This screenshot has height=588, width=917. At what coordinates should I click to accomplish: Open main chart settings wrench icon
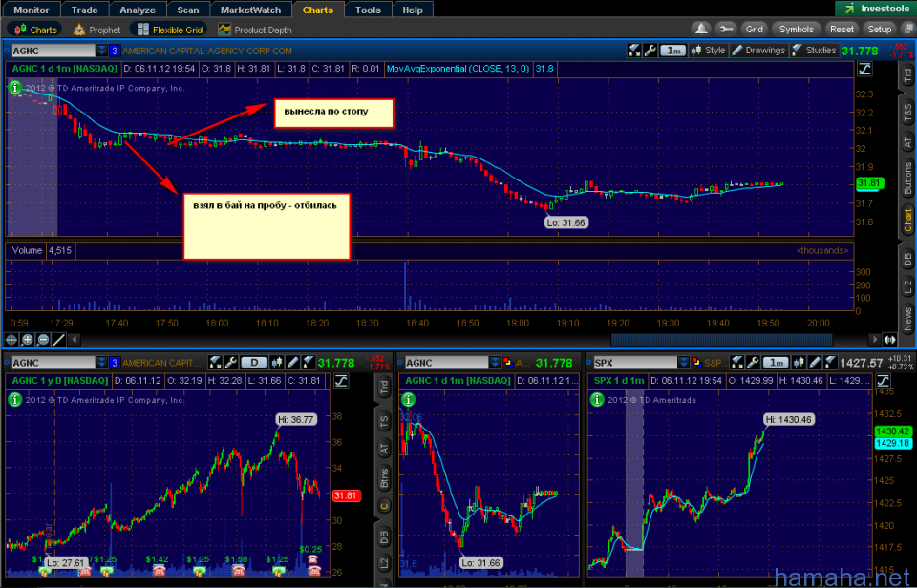tap(650, 51)
